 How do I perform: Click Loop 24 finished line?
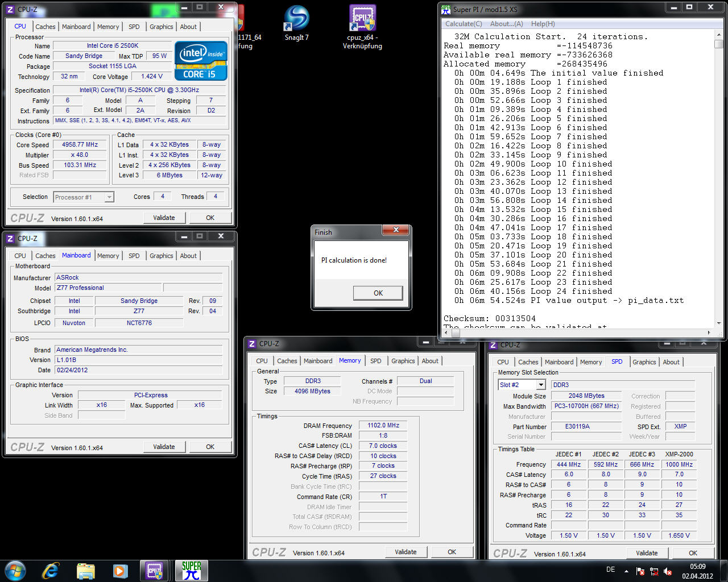(x=533, y=291)
